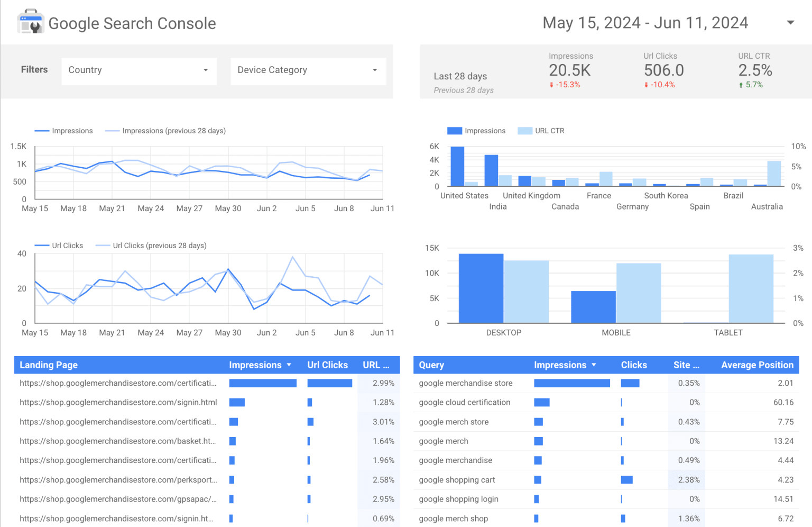The width and height of the screenshot is (812, 527).
Task: Click the DESKTOP impressions bar
Action: click(x=481, y=287)
